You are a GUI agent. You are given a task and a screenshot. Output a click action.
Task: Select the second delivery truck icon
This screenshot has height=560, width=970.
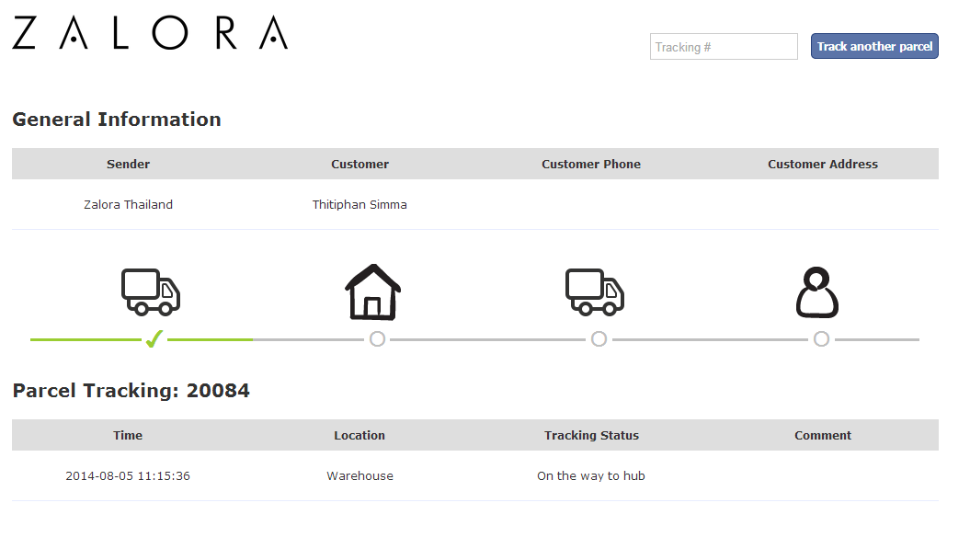coord(594,291)
